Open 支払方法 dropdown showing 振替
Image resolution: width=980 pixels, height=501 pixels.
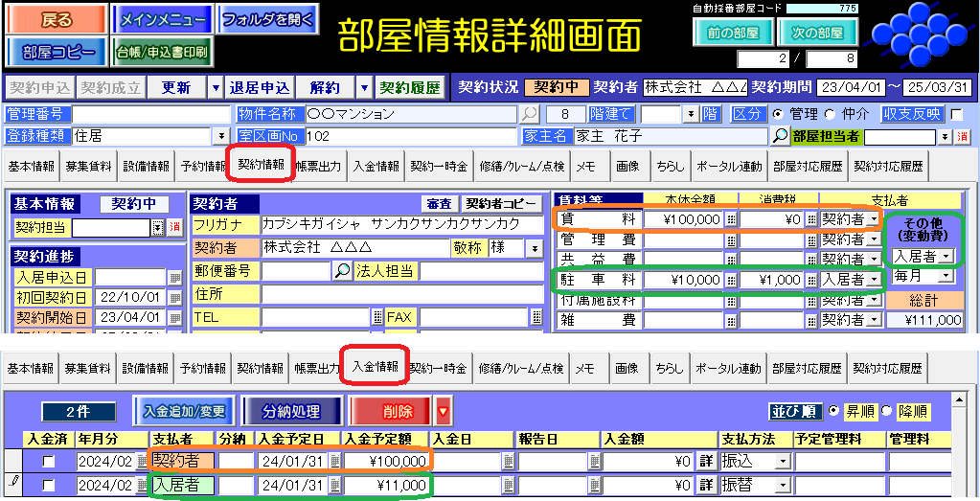[781, 486]
